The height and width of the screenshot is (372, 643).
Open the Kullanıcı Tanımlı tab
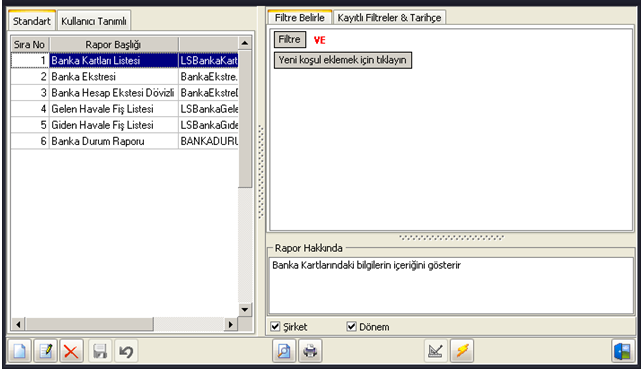point(94,21)
